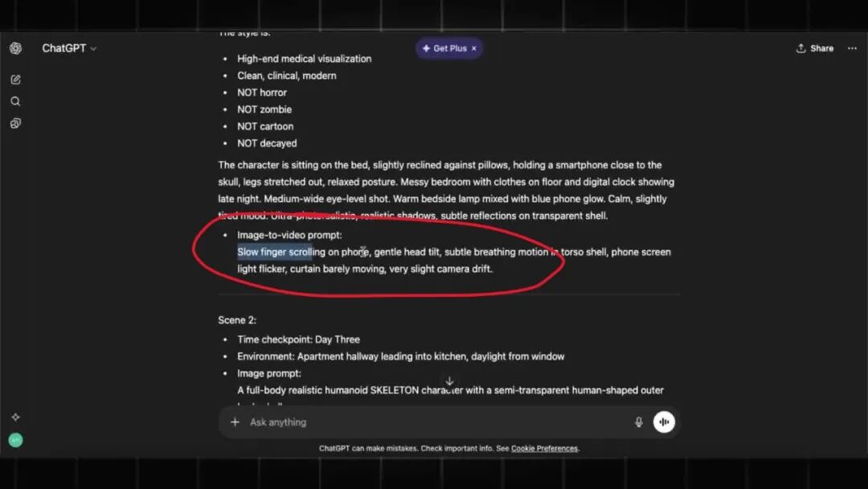Open the library icon in the sidebar
This screenshot has width=868, height=489.
(x=15, y=123)
